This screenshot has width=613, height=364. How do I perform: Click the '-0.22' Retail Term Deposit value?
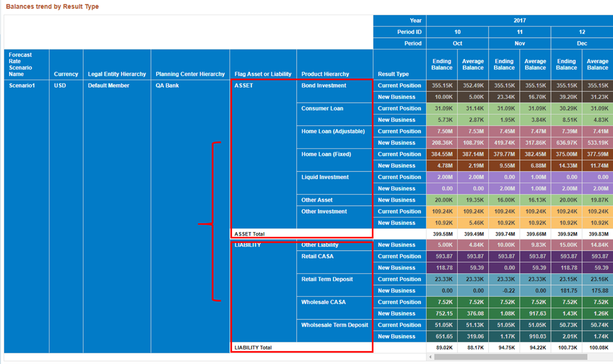click(x=504, y=291)
